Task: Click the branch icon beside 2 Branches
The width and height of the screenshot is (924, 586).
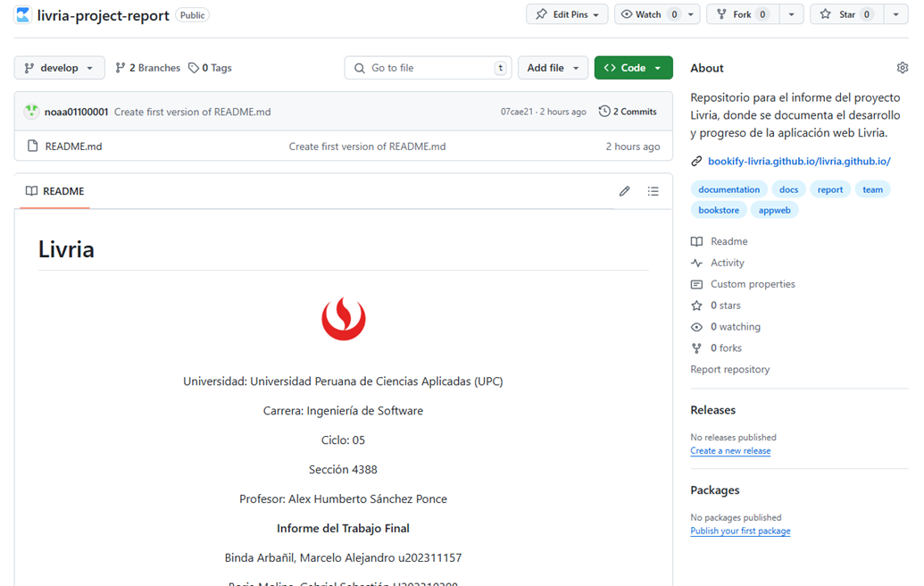Action: (121, 68)
